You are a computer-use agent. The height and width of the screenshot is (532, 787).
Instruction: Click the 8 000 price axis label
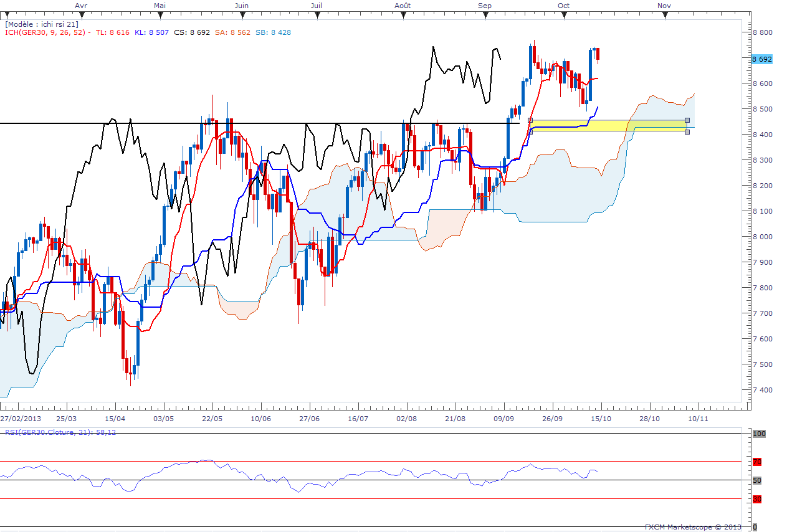click(763, 237)
